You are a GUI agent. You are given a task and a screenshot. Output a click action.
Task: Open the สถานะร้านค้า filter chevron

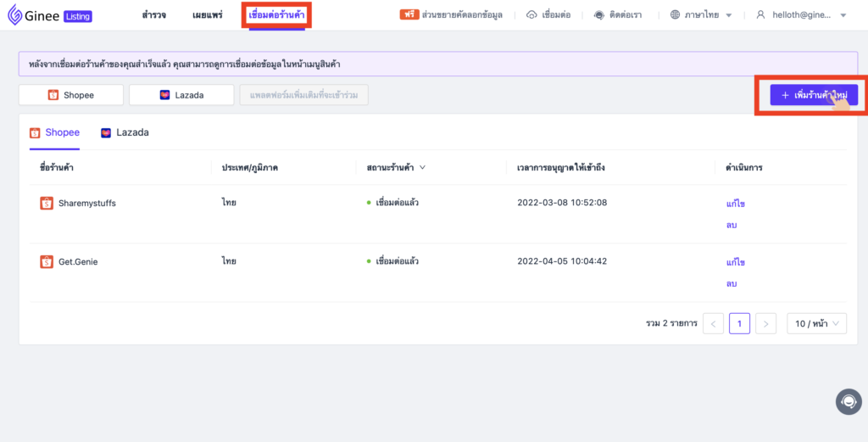pos(422,167)
